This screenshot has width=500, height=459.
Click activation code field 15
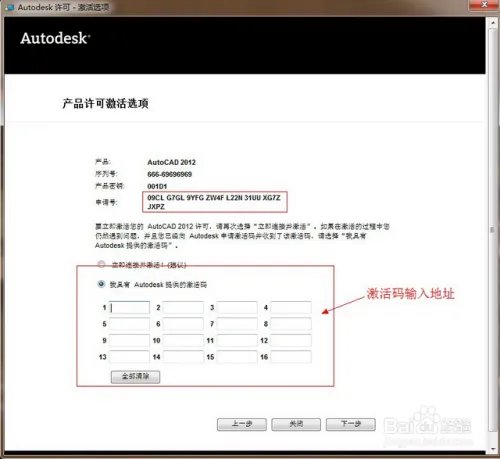pos(237,357)
